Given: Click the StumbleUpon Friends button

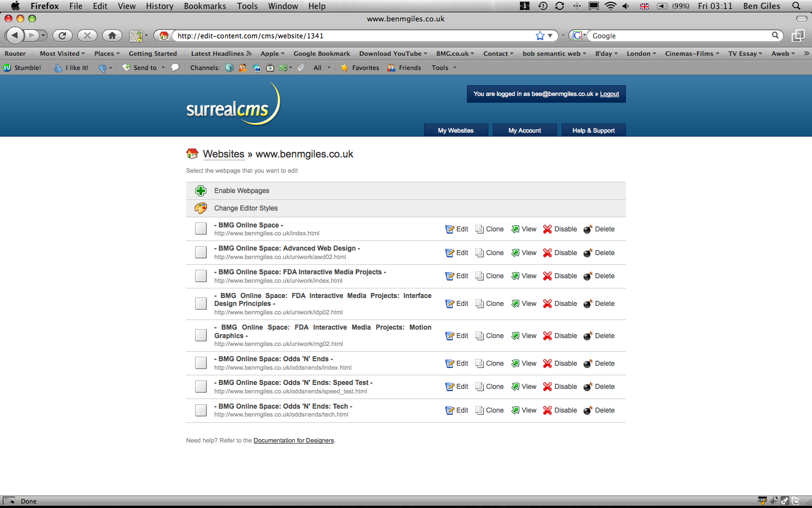Looking at the screenshot, I should [x=404, y=68].
